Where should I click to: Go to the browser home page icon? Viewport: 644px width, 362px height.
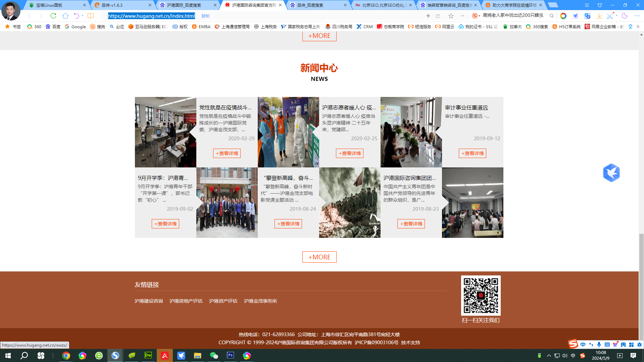[x=65, y=16]
